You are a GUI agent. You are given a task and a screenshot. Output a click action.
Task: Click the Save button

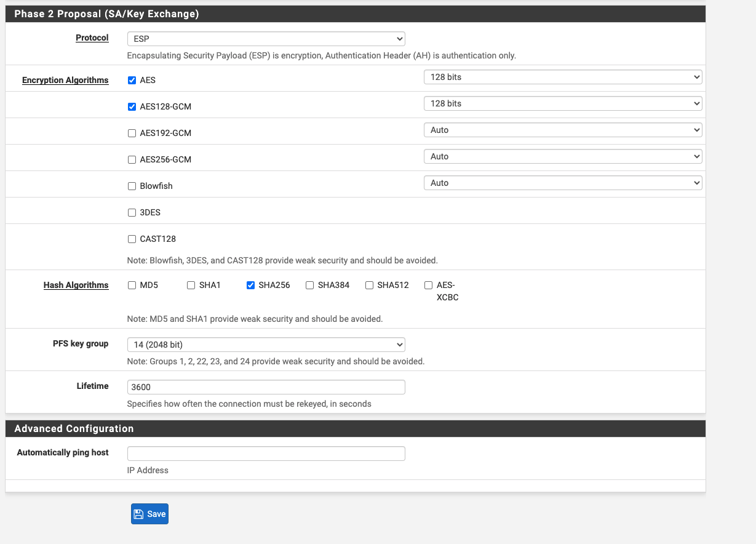(149, 514)
